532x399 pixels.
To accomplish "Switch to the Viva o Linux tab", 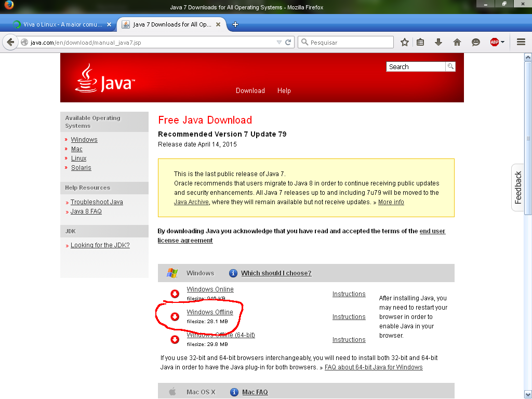I will [62, 24].
